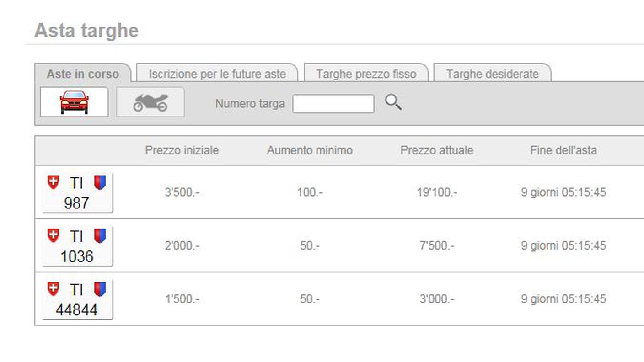The width and height of the screenshot is (644, 362).
Task: Click the Ticino coat of arms on plate 987
Action: (x=100, y=182)
